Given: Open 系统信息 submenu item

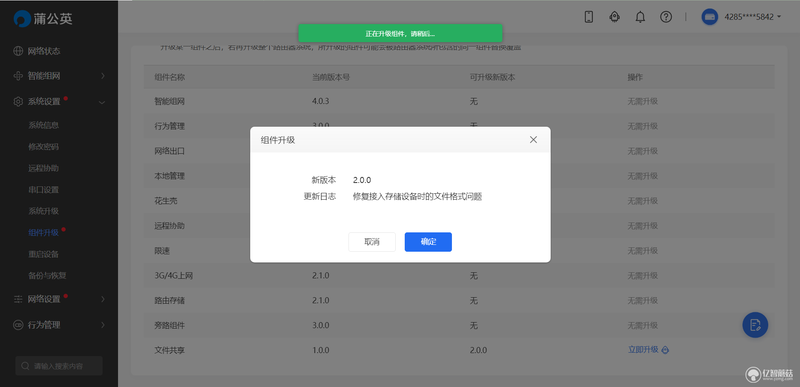Looking at the screenshot, I should (x=43, y=125).
